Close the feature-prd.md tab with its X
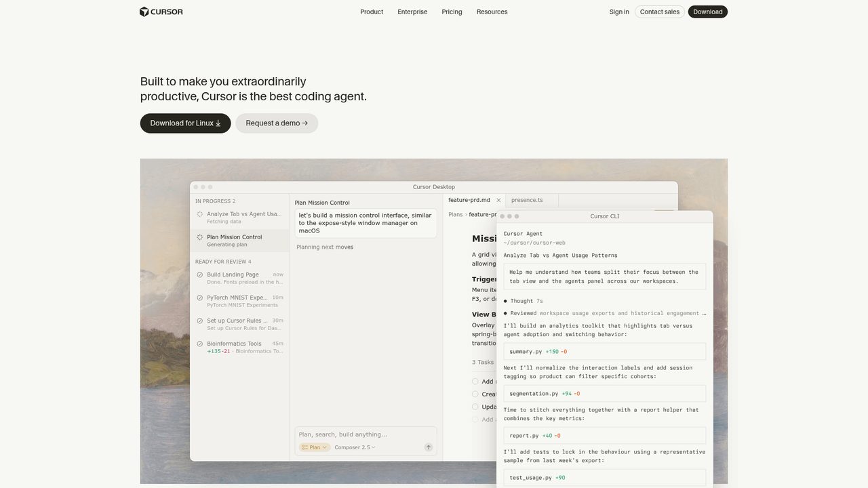The width and height of the screenshot is (868, 488). (498, 201)
